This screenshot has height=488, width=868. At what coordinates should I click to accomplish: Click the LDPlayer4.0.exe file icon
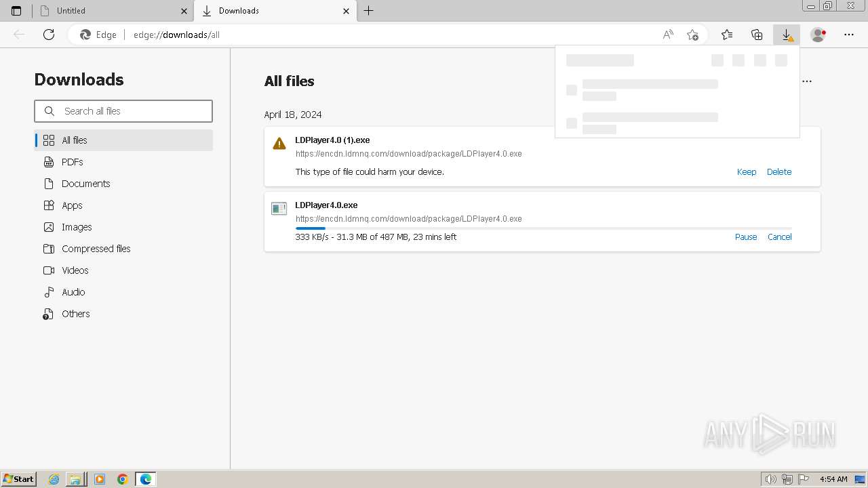pos(279,209)
